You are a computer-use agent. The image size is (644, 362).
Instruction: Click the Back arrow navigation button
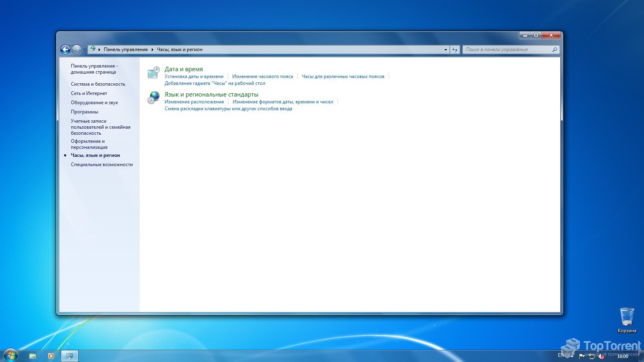(x=65, y=49)
